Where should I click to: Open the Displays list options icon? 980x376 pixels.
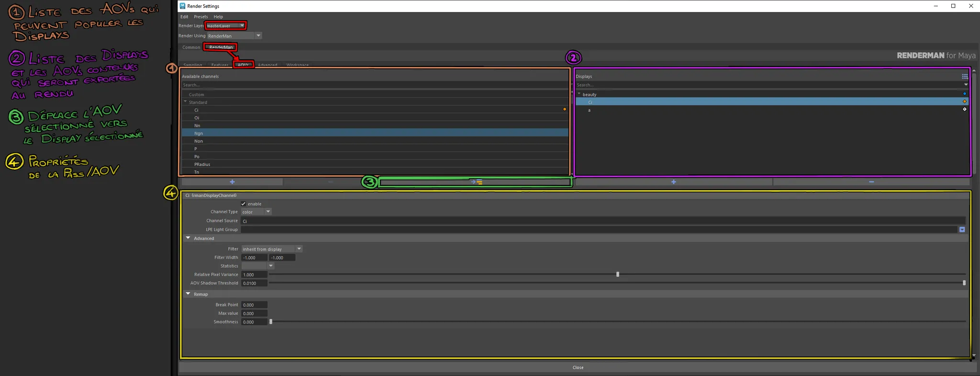coord(965,77)
